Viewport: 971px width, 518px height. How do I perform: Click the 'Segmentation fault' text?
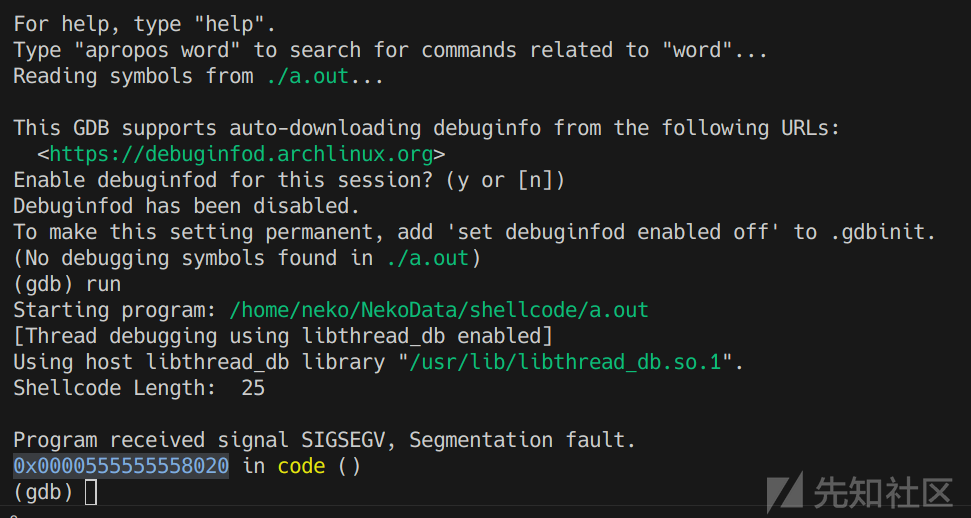[522, 440]
